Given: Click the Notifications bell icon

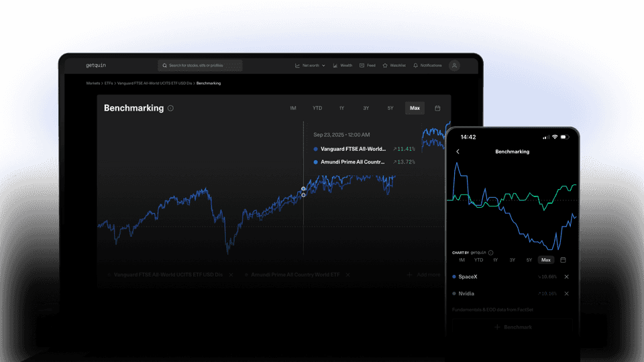Looking at the screenshot, I should [x=416, y=65].
